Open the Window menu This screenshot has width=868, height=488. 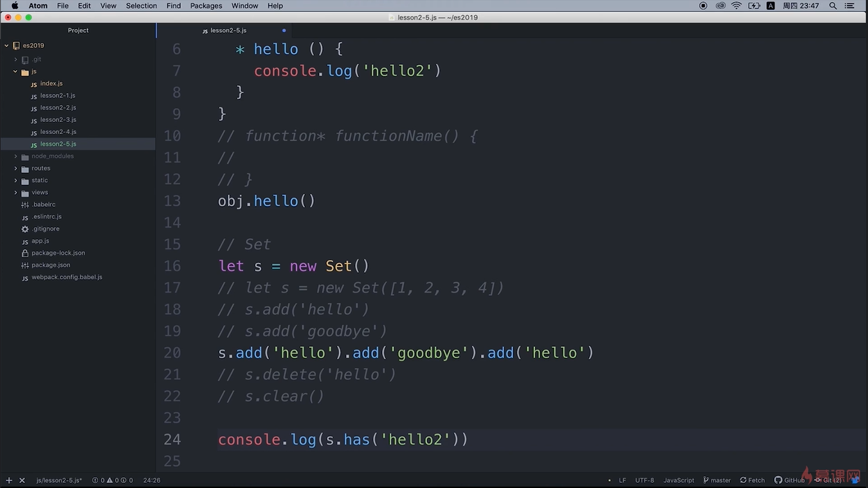(245, 6)
